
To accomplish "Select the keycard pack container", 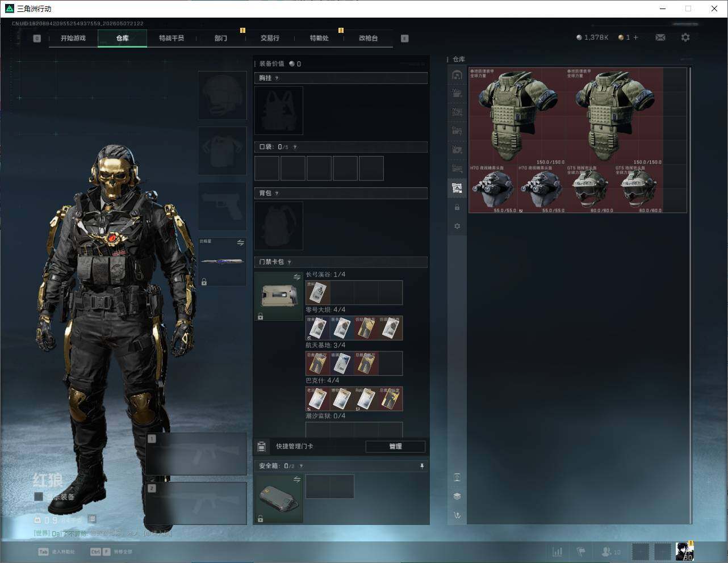I will pyautogui.click(x=279, y=296).
